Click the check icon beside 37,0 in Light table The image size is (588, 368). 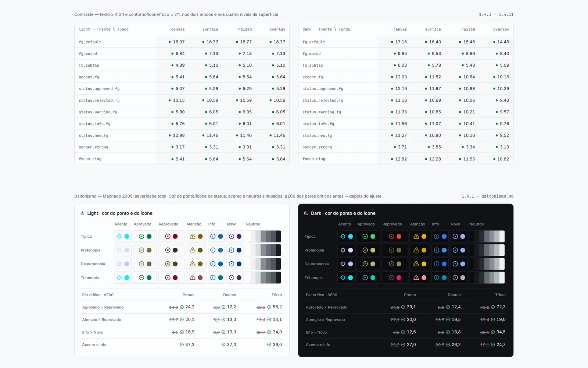(x=223, y=345)
